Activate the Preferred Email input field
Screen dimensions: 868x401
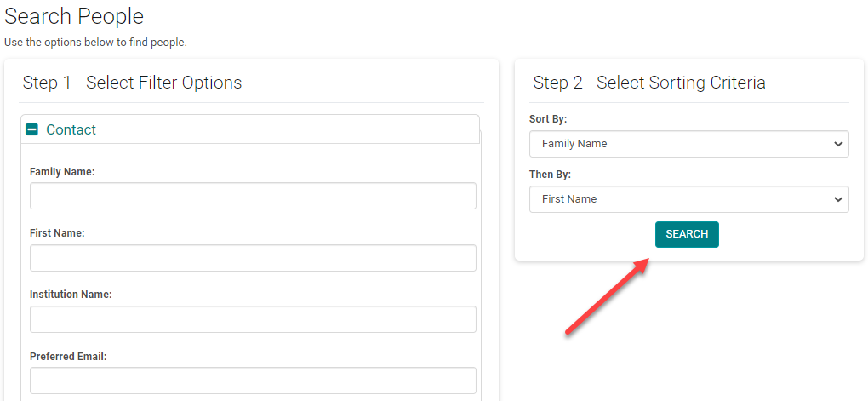[x=253, y=381]
